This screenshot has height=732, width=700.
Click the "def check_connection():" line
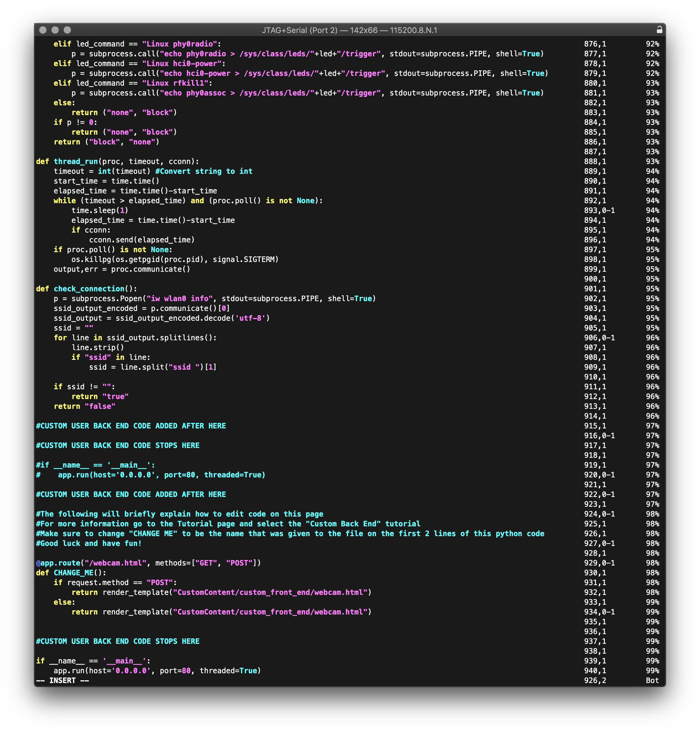[87, 289]
